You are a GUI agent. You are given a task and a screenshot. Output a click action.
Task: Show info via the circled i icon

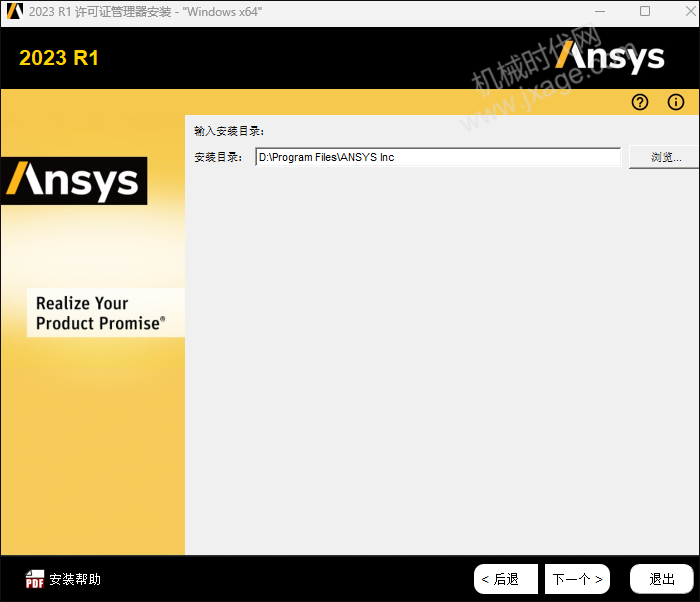pos(675,102)
